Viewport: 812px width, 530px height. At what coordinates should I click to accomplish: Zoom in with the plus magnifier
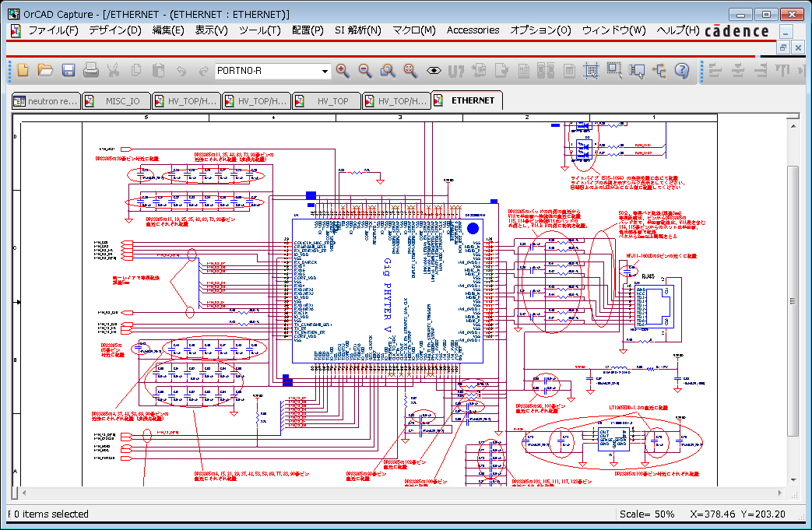tap(343, 70)
